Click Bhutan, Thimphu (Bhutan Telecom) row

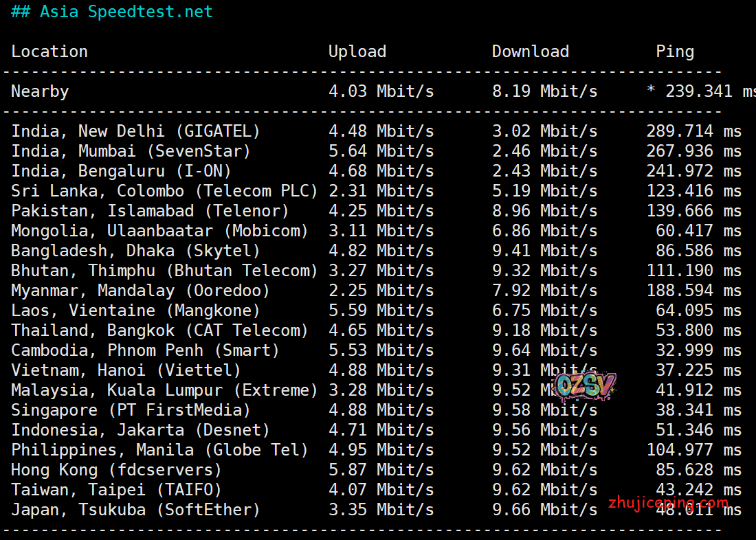[164, 271]
